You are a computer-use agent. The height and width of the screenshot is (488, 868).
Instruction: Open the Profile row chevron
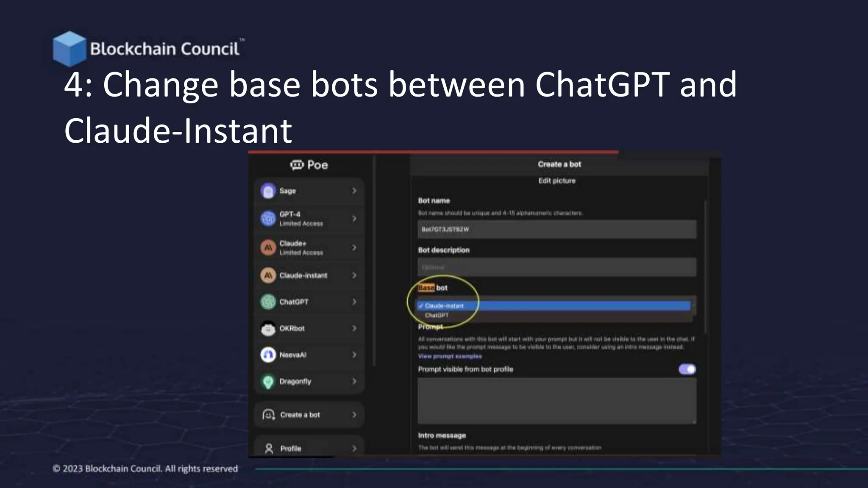[x=354, y=448]
